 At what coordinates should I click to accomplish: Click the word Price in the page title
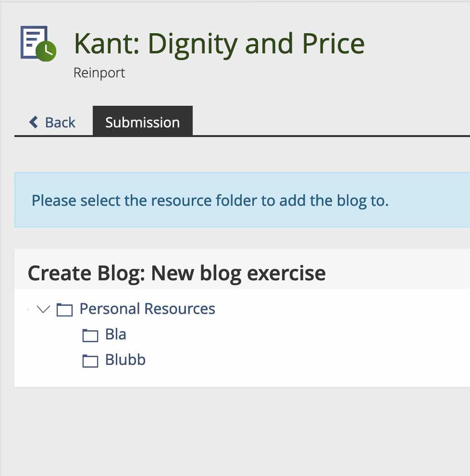tap(333, 44)
